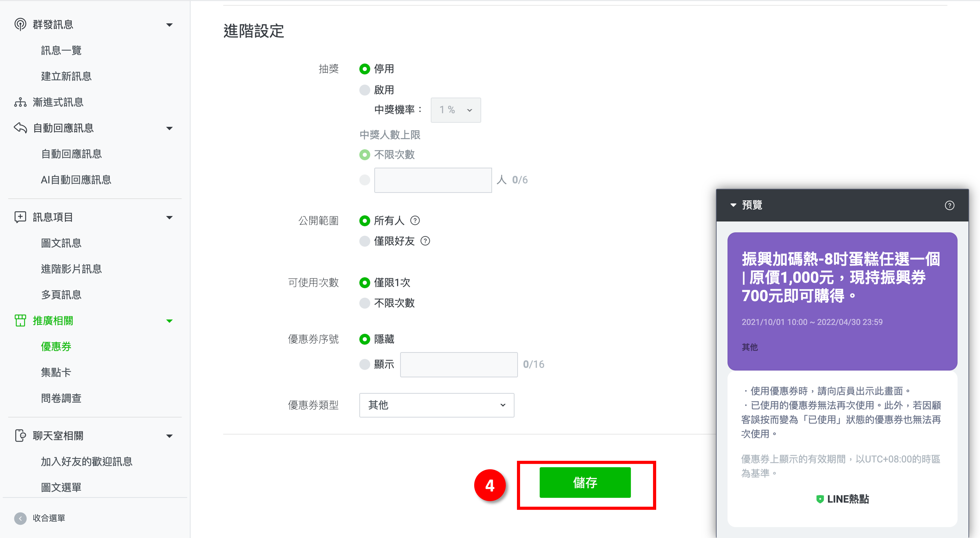Select 顯示 for 優惠券序號
This screenshot has height=538, width=980.
click(x=364, y=364)
